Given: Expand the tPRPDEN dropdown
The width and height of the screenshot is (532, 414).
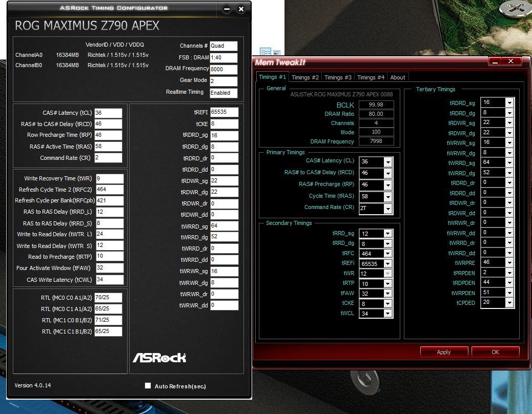Looking at the screenshot, I should click(x=509, y=273).
